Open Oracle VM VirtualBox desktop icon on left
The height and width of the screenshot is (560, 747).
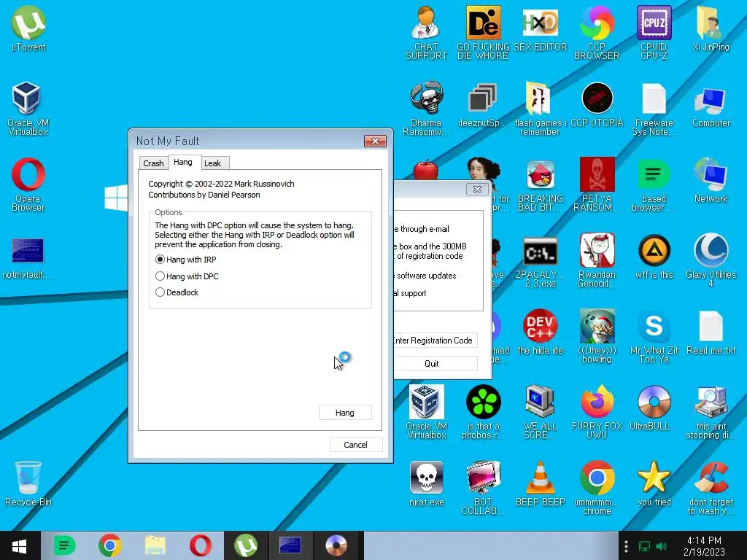(x=28, y=109)
